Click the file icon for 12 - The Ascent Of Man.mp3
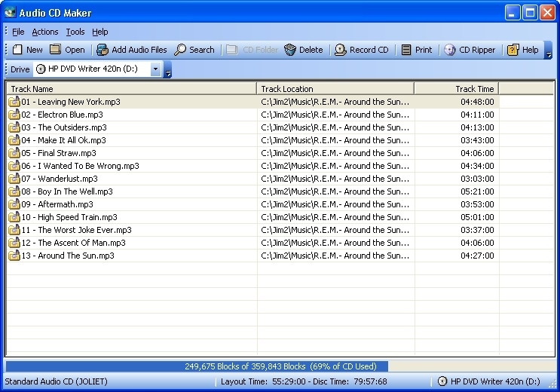Image resolution: width=560 pixels, height=392 pixels. click(x=14, y=243)
